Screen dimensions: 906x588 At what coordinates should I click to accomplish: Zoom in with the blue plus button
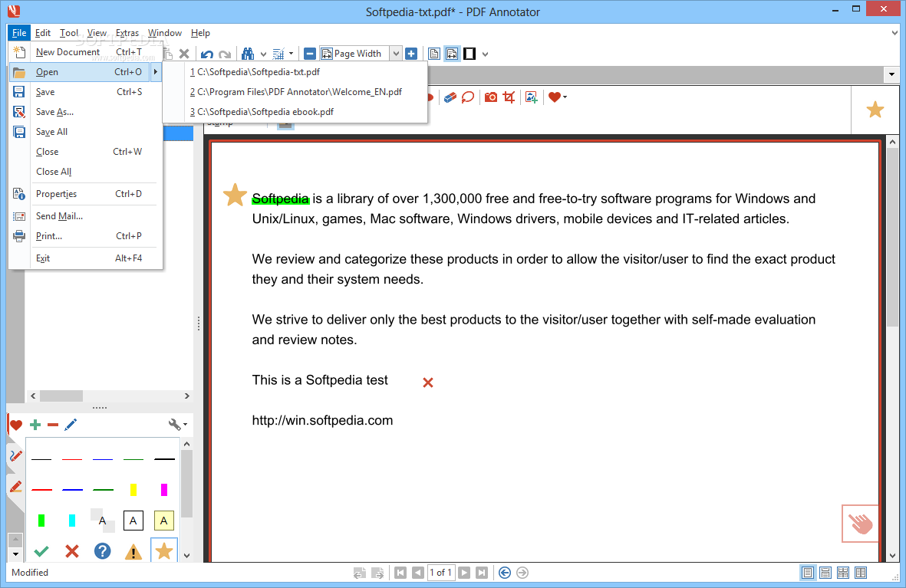[x=411, y=54]
